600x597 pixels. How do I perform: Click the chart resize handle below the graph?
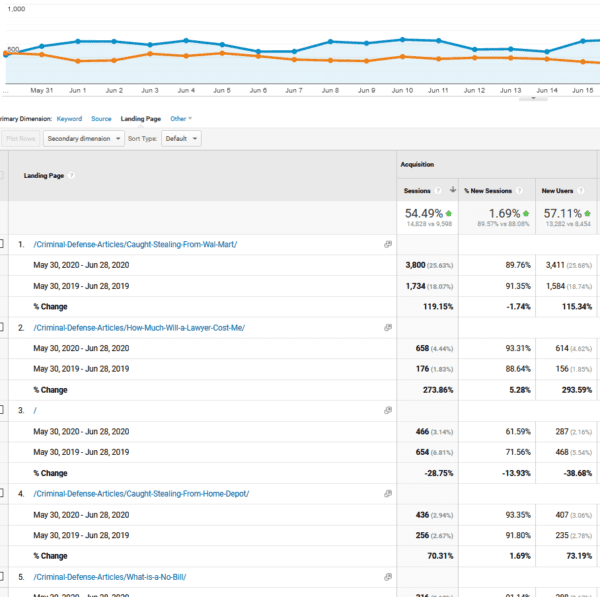tap(539, 98)
